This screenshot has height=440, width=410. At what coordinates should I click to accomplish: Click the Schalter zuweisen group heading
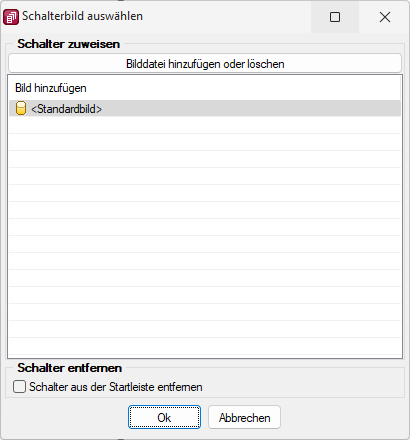click(x=69, y=44)
